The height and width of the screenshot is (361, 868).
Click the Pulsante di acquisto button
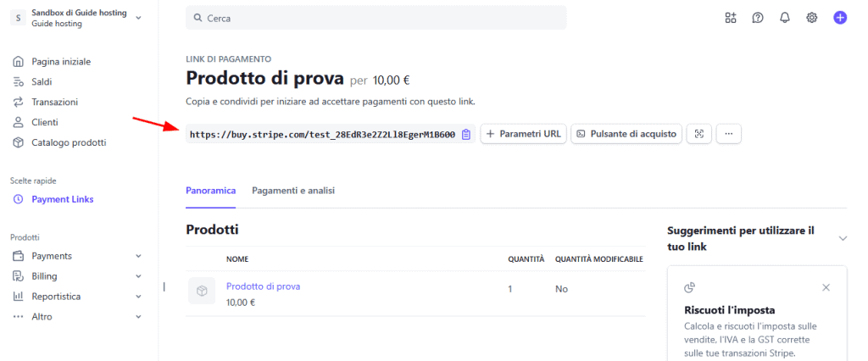[626, 134]
